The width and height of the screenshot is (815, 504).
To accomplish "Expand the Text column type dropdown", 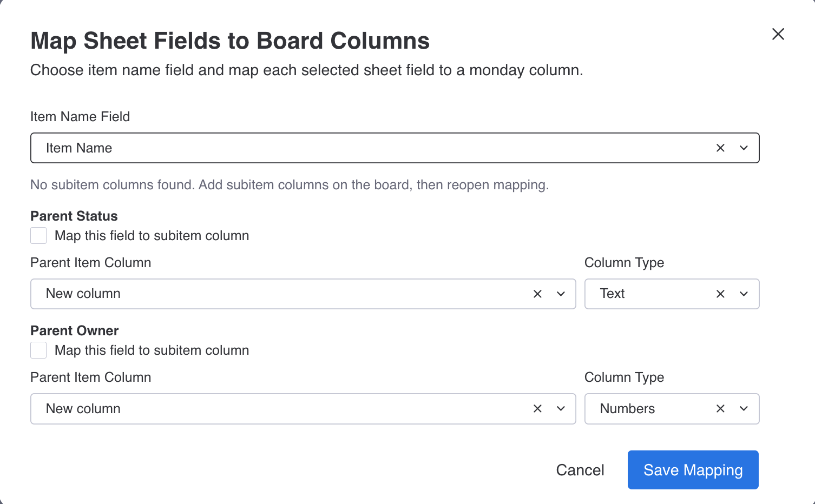I will [x=744, y=294].
